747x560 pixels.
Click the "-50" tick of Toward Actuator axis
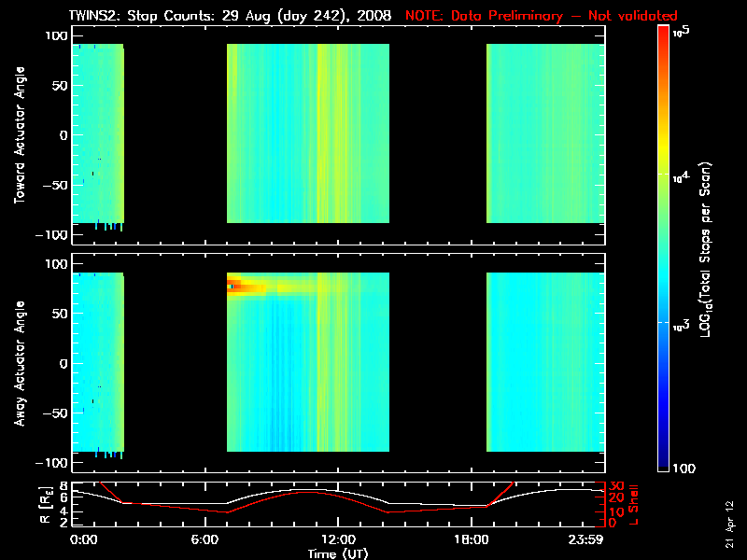tap(56, 185)
